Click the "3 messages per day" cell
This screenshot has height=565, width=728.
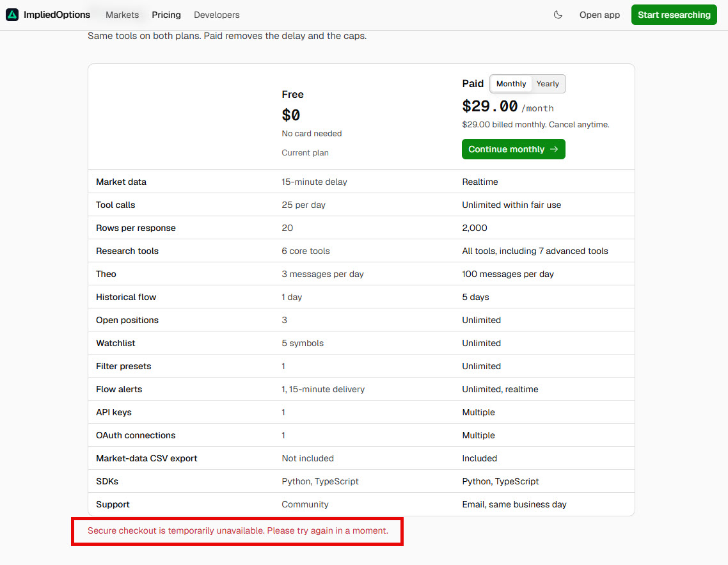322,274
